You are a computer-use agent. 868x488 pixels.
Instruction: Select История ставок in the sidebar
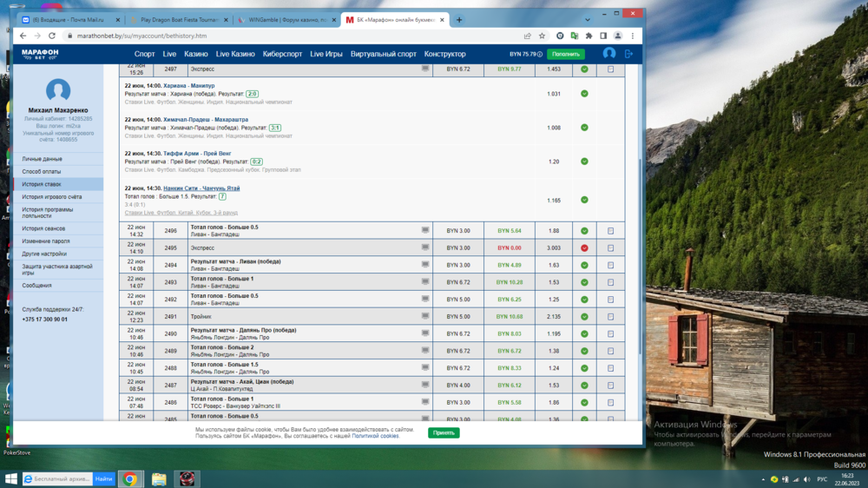coord(42,184)
